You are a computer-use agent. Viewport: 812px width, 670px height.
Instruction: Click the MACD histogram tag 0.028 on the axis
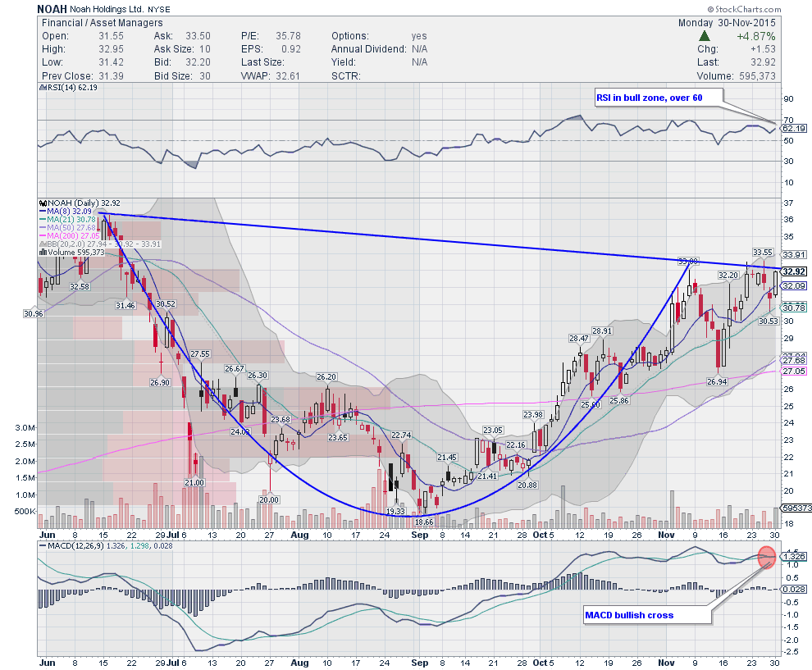(x=794, y=590)
